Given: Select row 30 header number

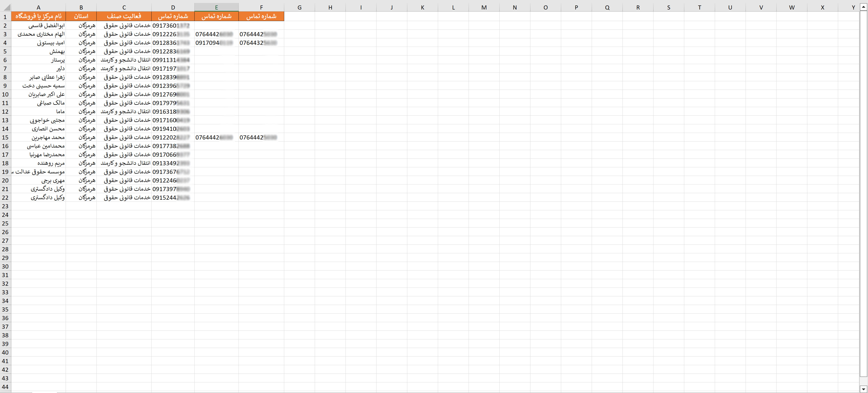Looking at the screenshot, I should click(5, 267).
